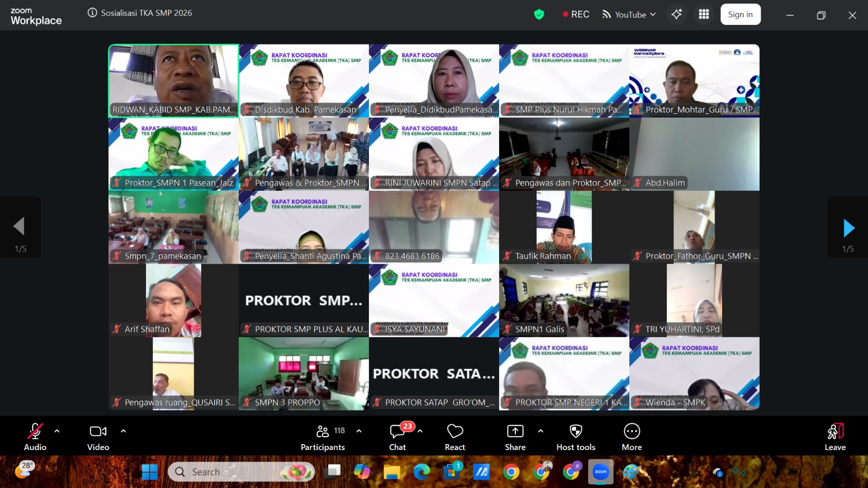Open the Paint palette taskbar icon
The image size is (868, 488).
coord(630,472)
